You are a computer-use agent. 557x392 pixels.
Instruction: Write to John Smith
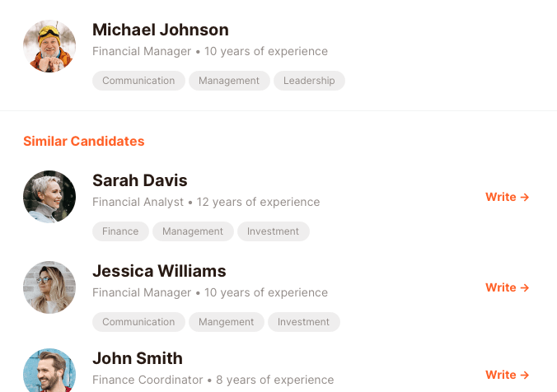point(507,375)
